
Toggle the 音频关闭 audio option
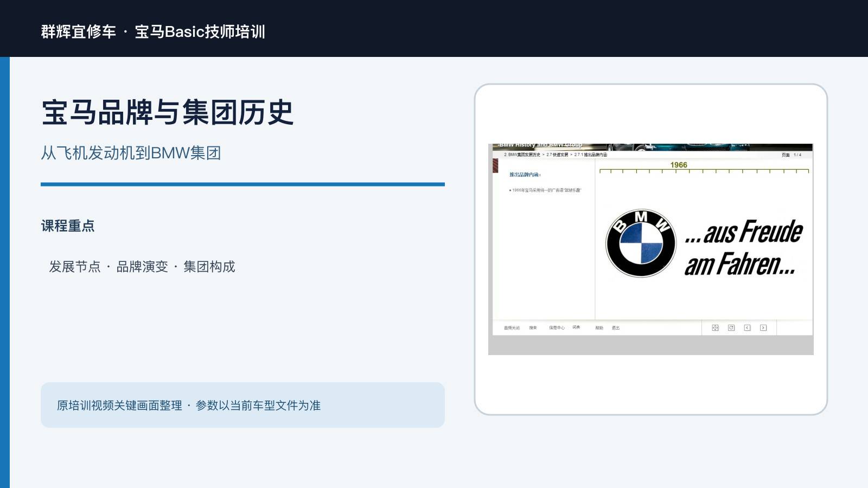click(x=512, y=328)
